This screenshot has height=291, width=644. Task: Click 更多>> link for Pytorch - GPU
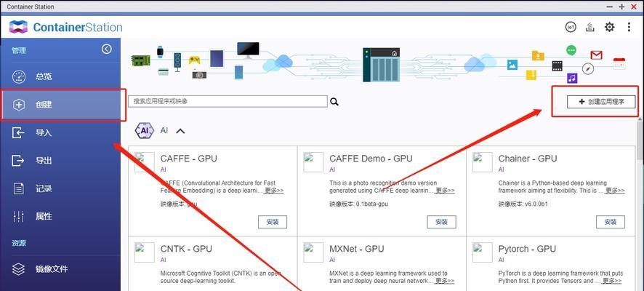click(x=611, y=281)
